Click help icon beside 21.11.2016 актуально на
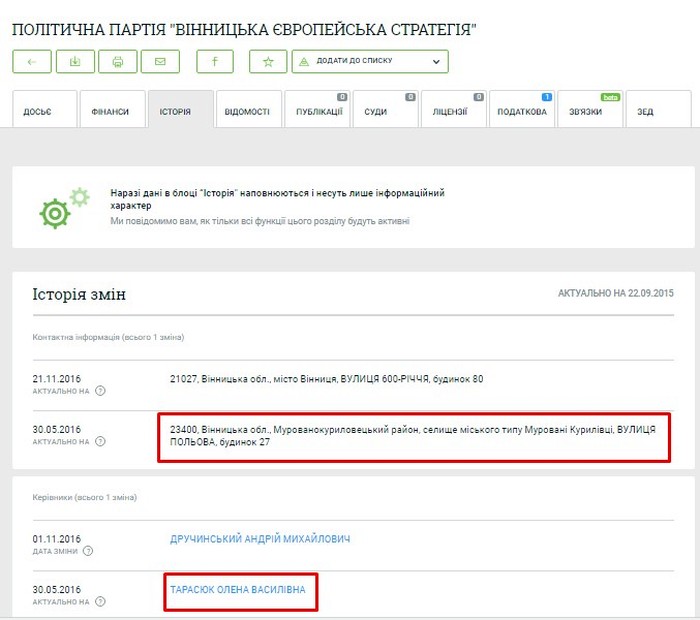Viewport: 700px width, 620px height. (100, 391)
